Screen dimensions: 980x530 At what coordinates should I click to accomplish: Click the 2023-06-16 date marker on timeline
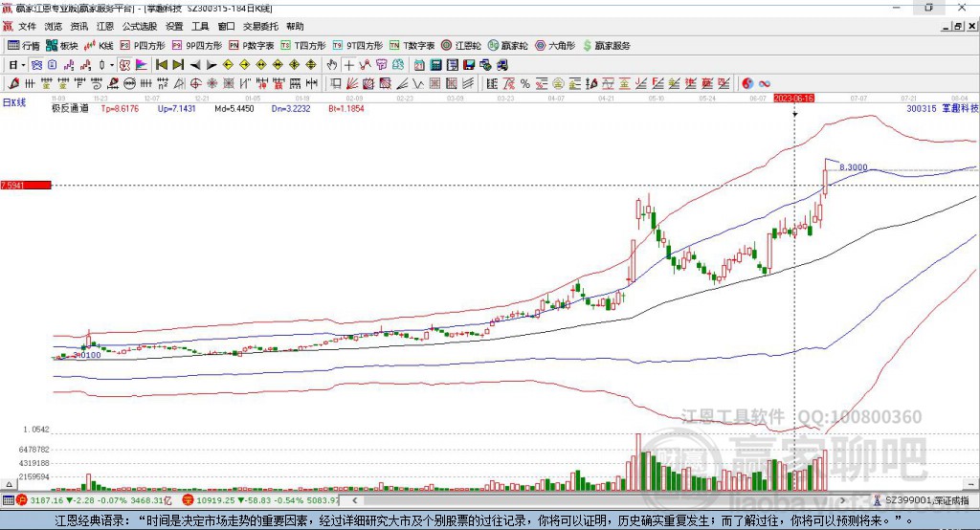[793, 99]
